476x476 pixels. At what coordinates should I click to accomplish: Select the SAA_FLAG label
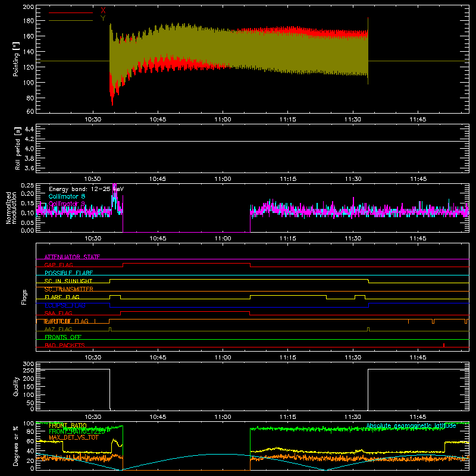[x=58, y=313]
